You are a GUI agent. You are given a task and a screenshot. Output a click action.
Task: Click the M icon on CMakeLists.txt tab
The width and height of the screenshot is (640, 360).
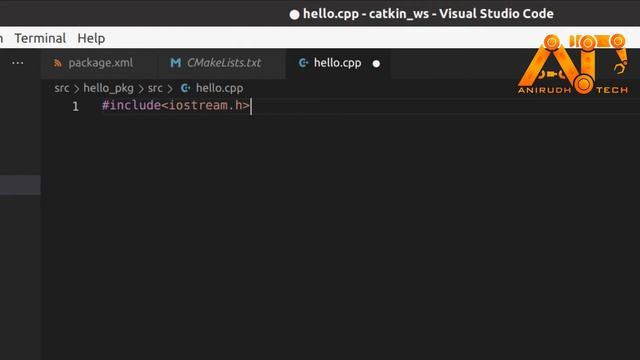click(x=176, y=63)
